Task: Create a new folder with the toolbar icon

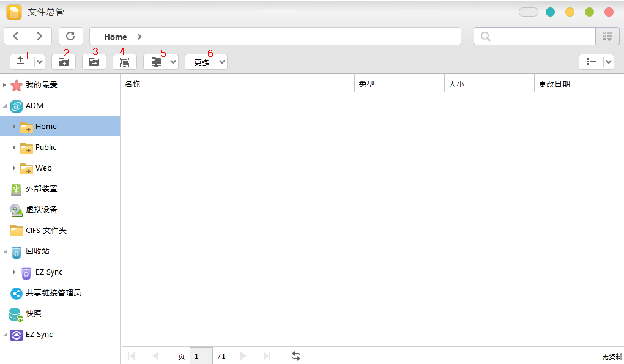Action: [63, 62]
